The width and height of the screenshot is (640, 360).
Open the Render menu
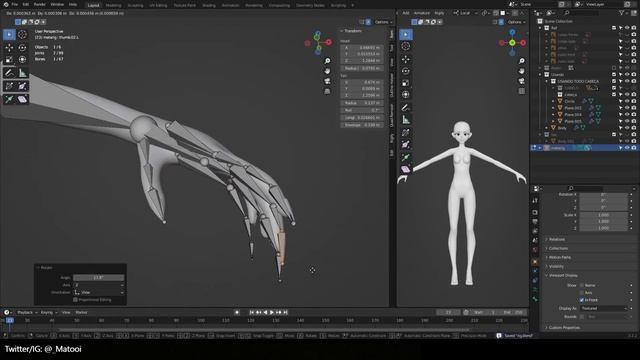40,4
